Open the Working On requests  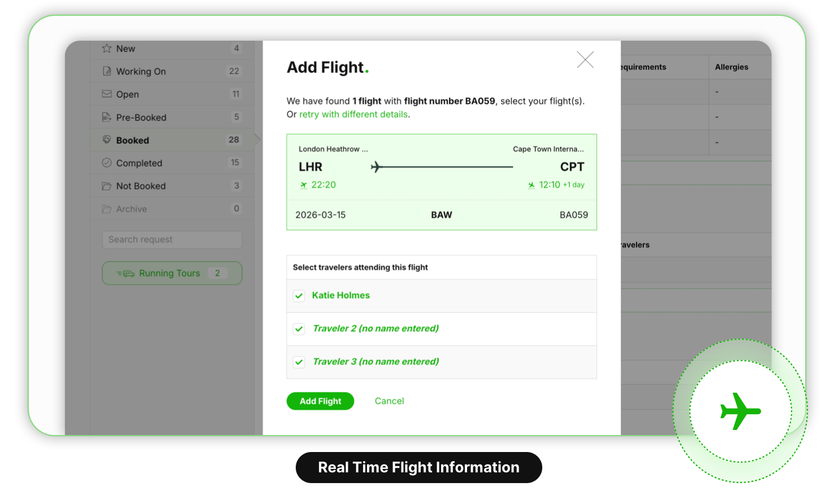click(141, 72)
